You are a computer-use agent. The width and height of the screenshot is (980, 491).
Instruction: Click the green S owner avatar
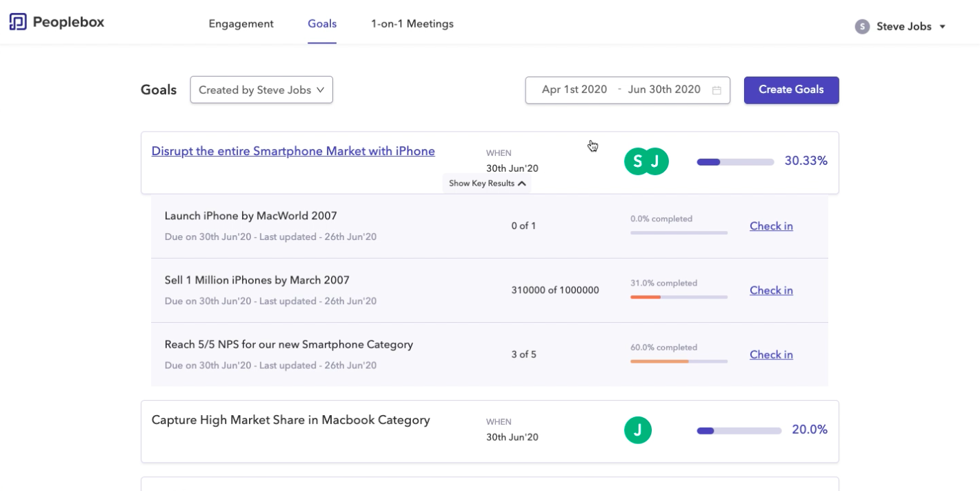637,161
